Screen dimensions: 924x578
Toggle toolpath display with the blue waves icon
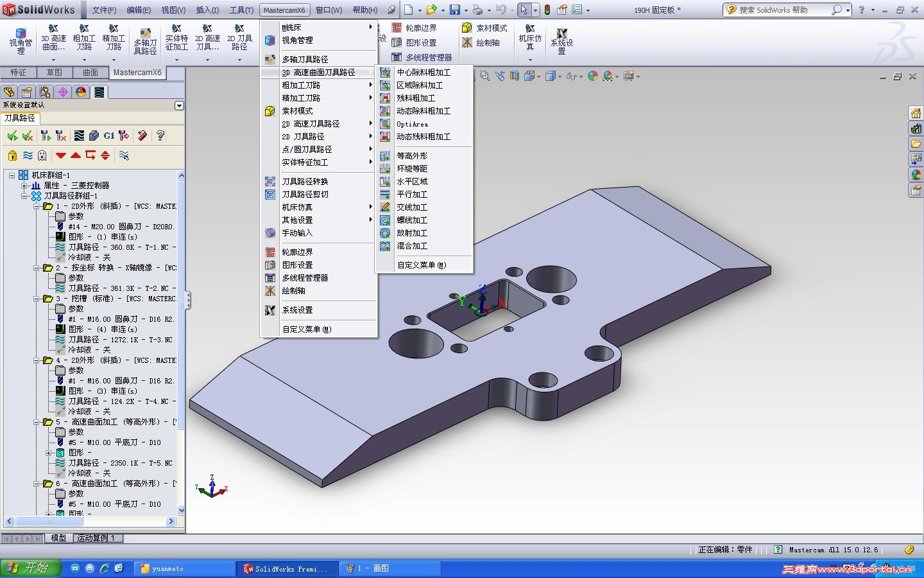point(28,155)
